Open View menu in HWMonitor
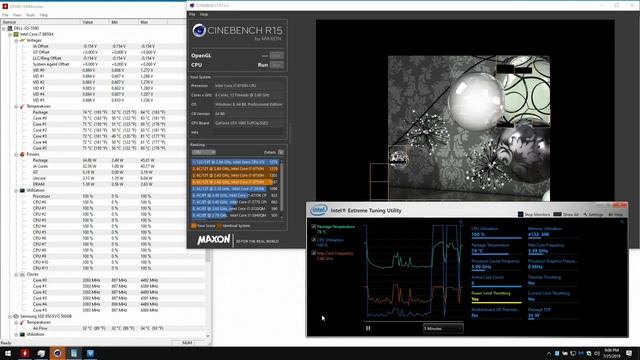640x360 pixels. (x=17, y=15)
